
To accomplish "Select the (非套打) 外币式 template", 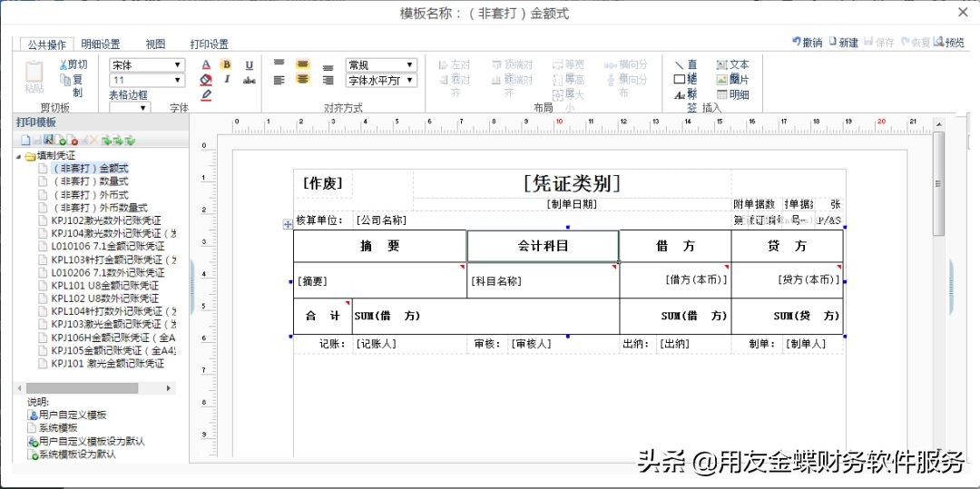I will pyautogui.click(x=91, y=195).
